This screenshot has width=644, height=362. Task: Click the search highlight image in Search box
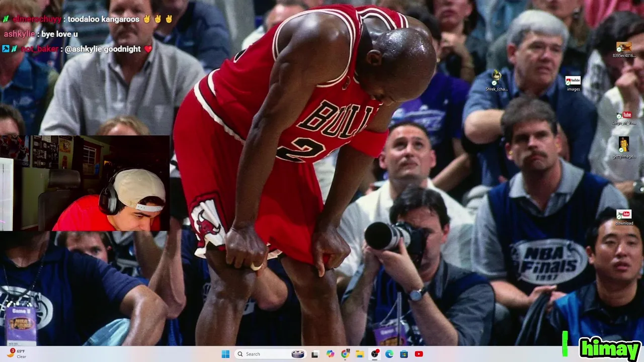click(298, 354)
